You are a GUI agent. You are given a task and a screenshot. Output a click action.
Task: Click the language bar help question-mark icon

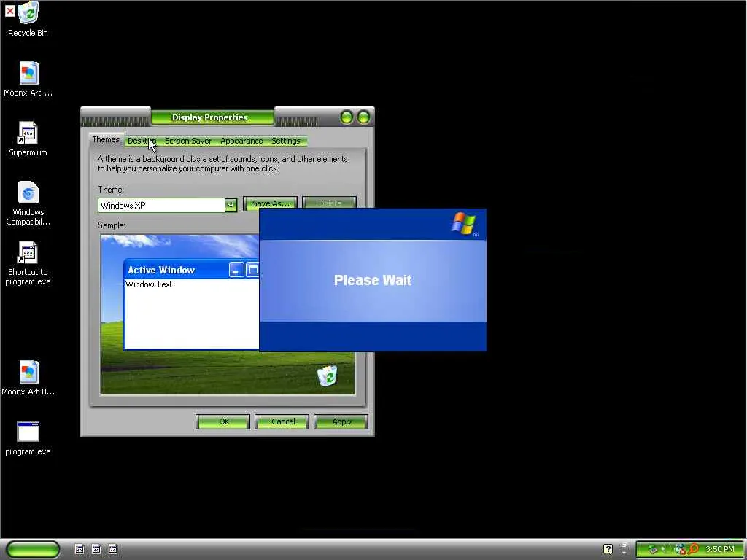(x=608, y=549)
